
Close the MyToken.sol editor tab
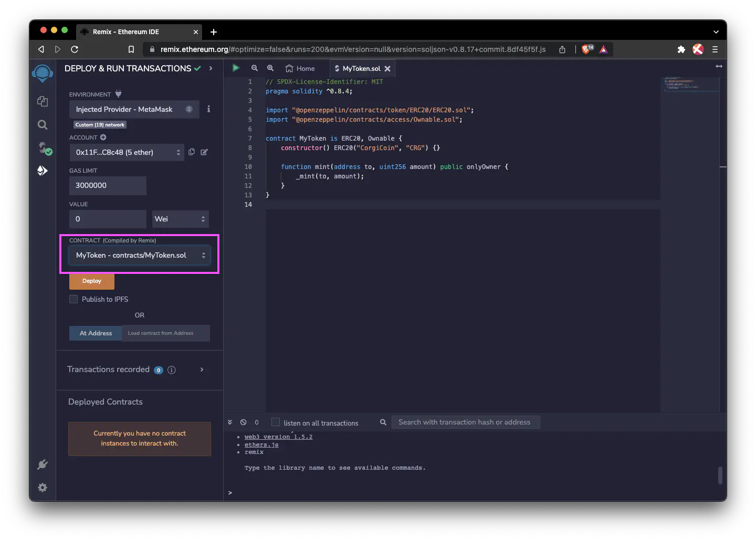tap(387, 69)
